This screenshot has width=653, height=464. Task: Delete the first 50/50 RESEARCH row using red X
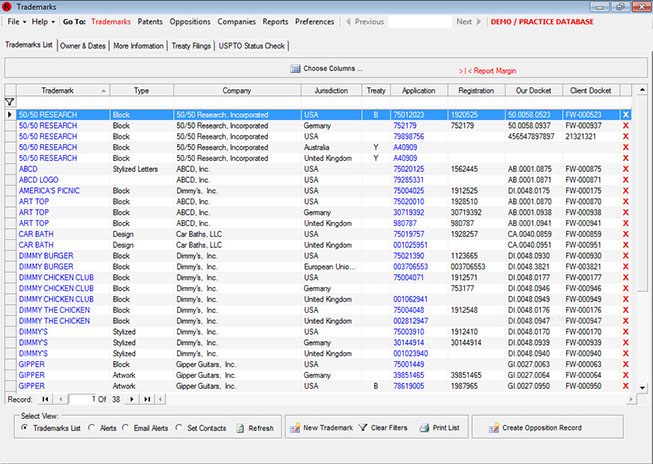tap(626, 115)
